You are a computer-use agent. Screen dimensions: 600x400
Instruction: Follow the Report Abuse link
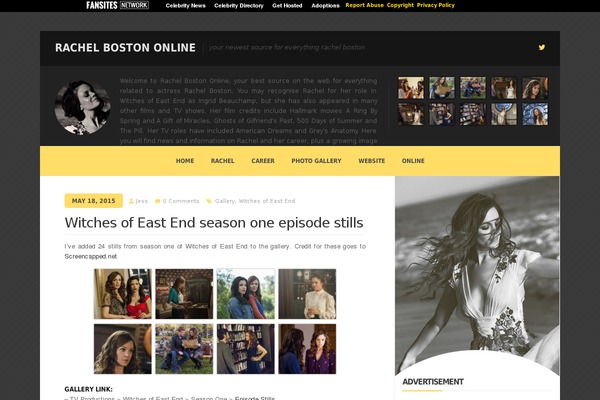[364, 5]
